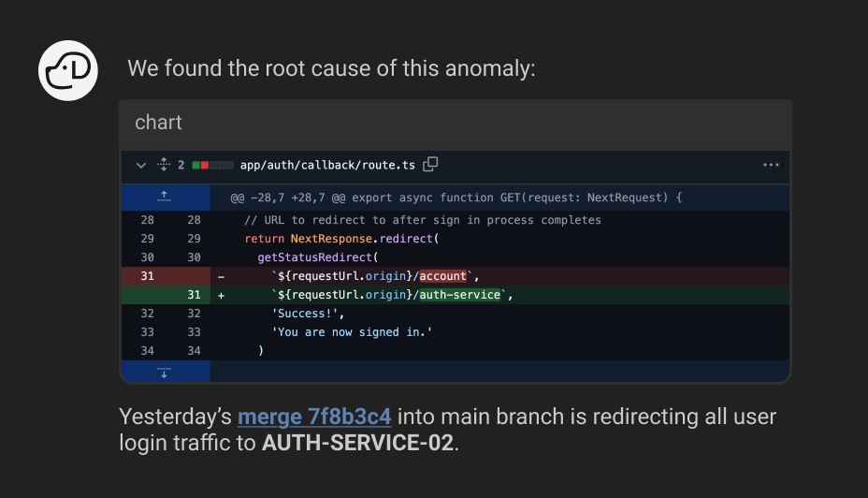Click the 'chart' block header label

pos(158,123)
